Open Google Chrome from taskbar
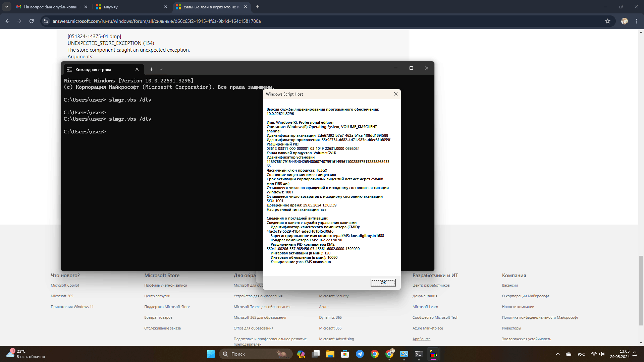 (375, 354)
